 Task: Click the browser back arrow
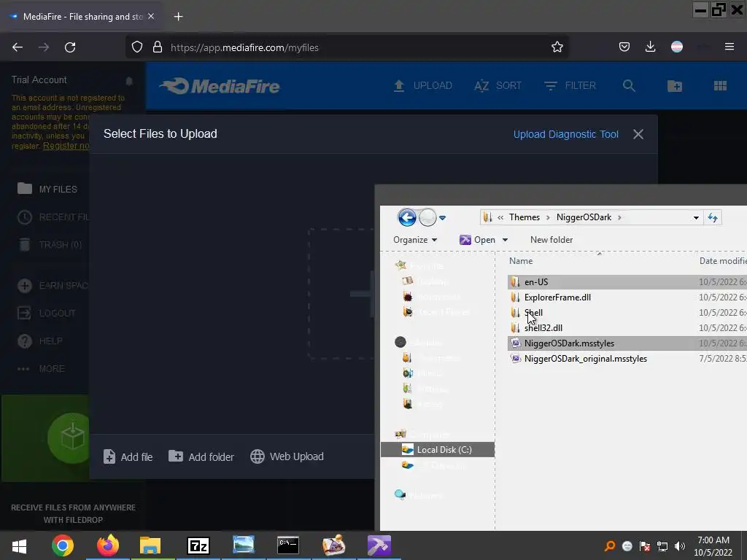[18, 47]
